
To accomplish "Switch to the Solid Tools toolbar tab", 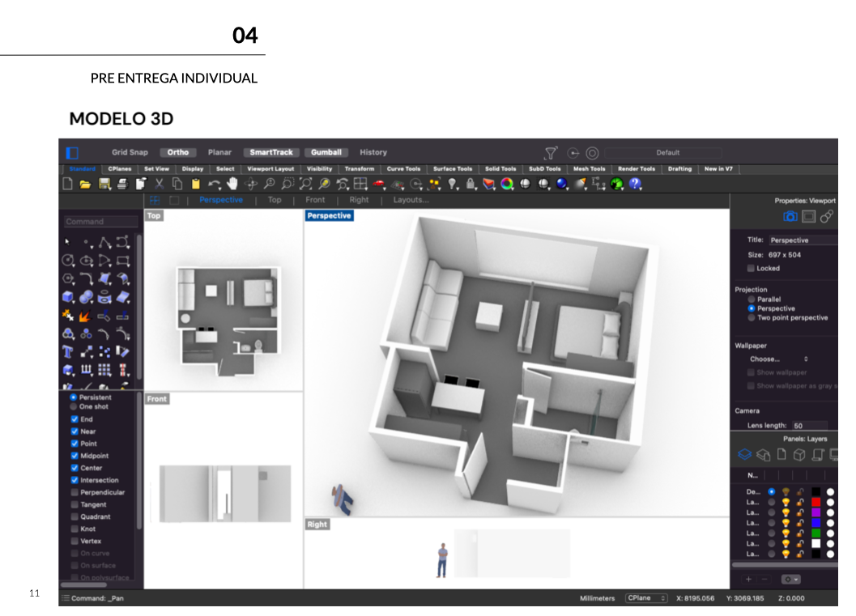I will click(500, 169).
